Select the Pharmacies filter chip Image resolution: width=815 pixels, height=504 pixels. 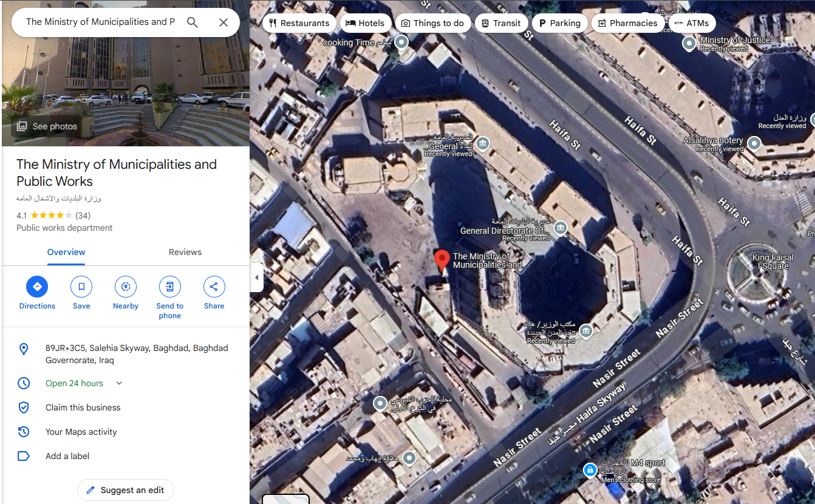(x=628, y=23)
